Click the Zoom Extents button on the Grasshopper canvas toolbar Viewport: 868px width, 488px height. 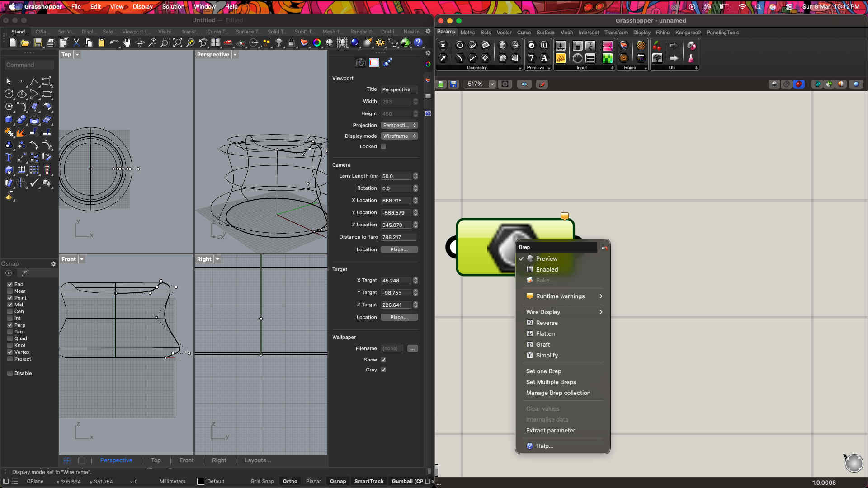505,84
